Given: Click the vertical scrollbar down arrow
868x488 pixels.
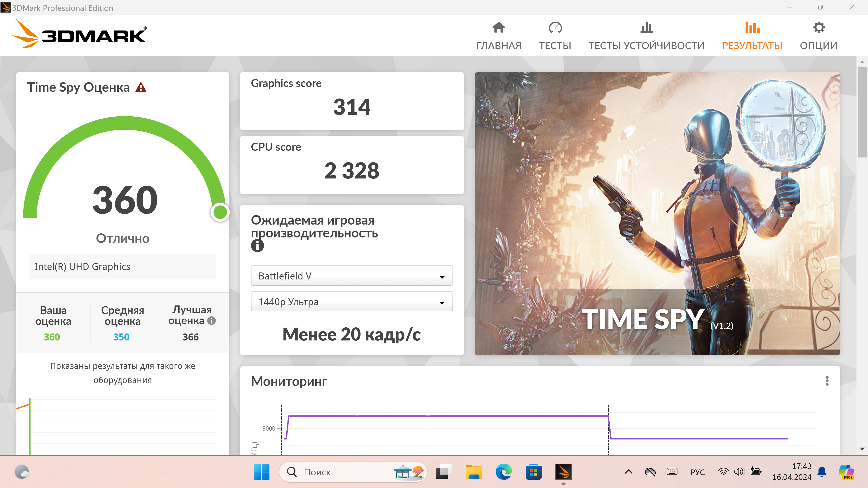Looking at the screenshot, I should pos(862,449).
